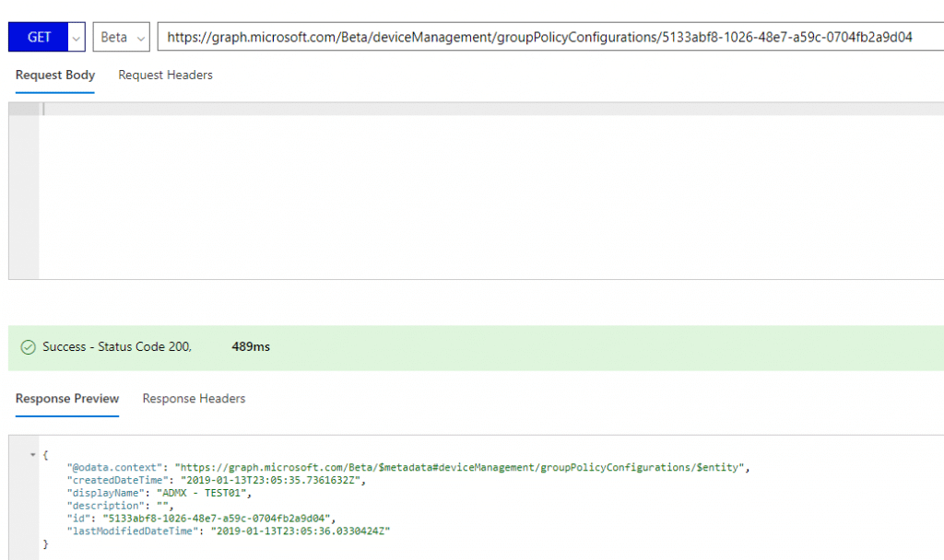Click the createdDateTime value in response
944x560 pixels.
click(x=270, y=480)
